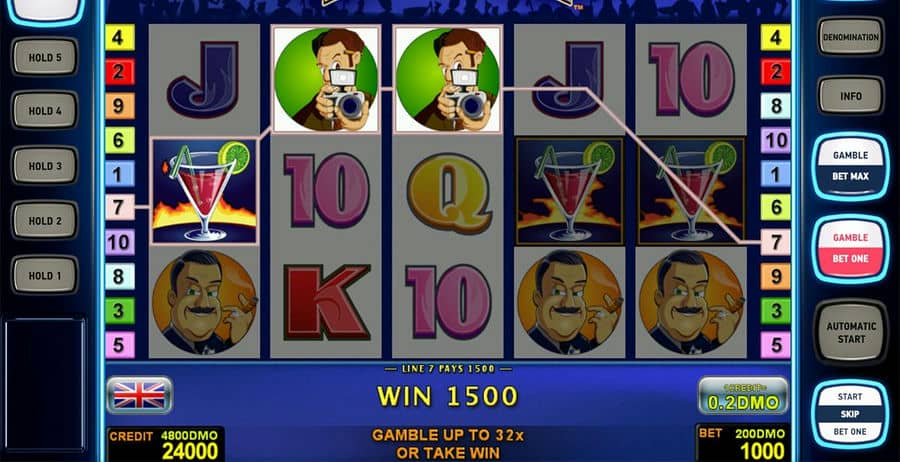The height and width of the screenshot is (462, 900).
Task: Click the Gamble Bet Max button
Action: pyautogui.click(x=851, y=166)
